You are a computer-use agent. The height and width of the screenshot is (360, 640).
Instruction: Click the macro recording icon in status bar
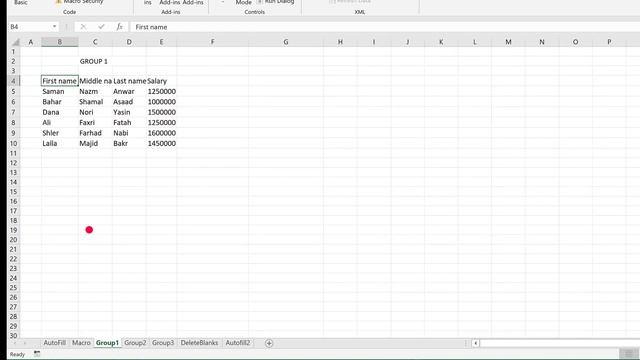click(x=37, y=354)
